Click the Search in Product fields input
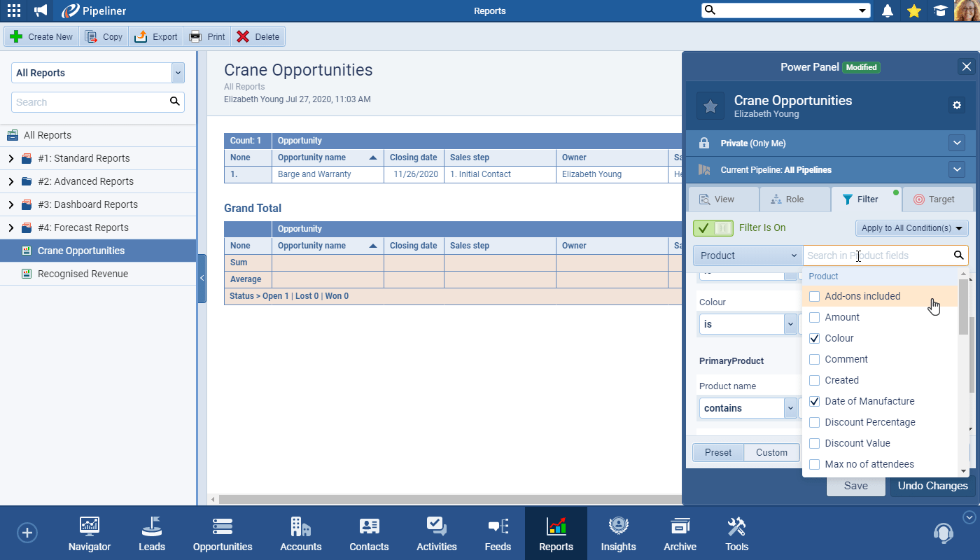This screenshot has width=980, height=560. [x=878, y=255]
